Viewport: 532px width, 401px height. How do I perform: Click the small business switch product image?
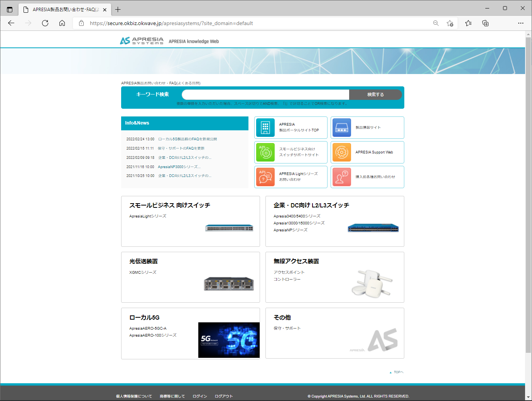[229, 228]
